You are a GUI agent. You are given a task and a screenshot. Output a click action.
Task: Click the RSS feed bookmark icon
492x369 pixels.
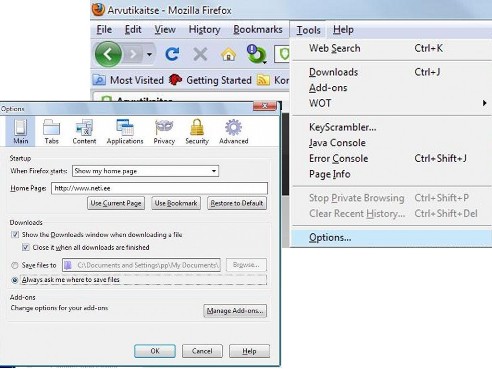pyautogui.click(x=263, y=80)
